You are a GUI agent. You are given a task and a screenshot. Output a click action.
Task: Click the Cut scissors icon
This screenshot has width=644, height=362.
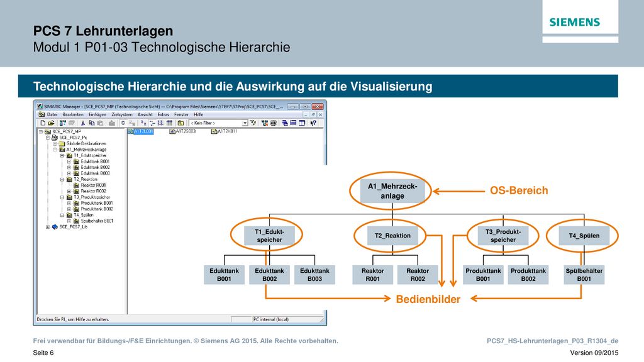83,123
